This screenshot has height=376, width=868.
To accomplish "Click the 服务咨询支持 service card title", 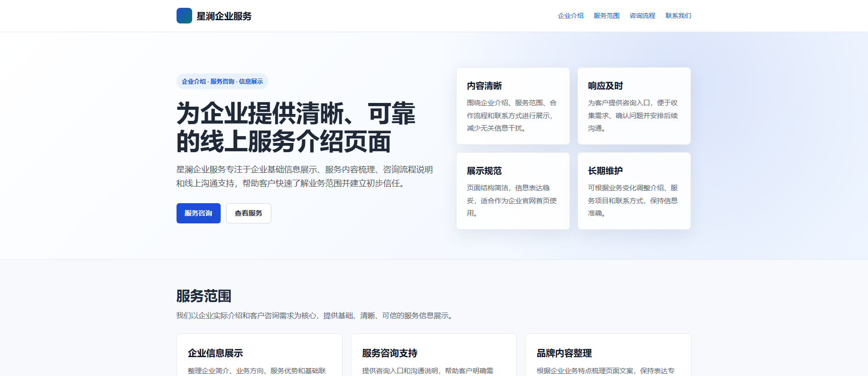I will [390, 353].
